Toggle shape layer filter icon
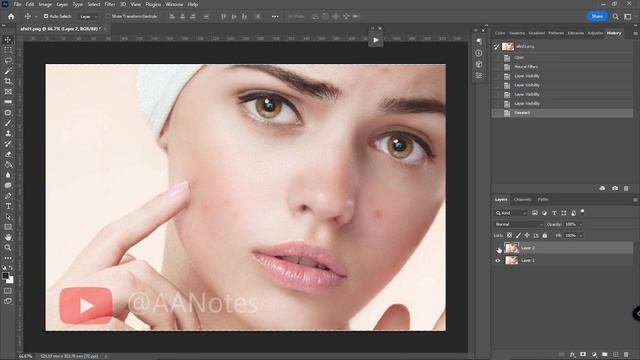Screen dimensions: 640x360 click(x=564, y=213)
